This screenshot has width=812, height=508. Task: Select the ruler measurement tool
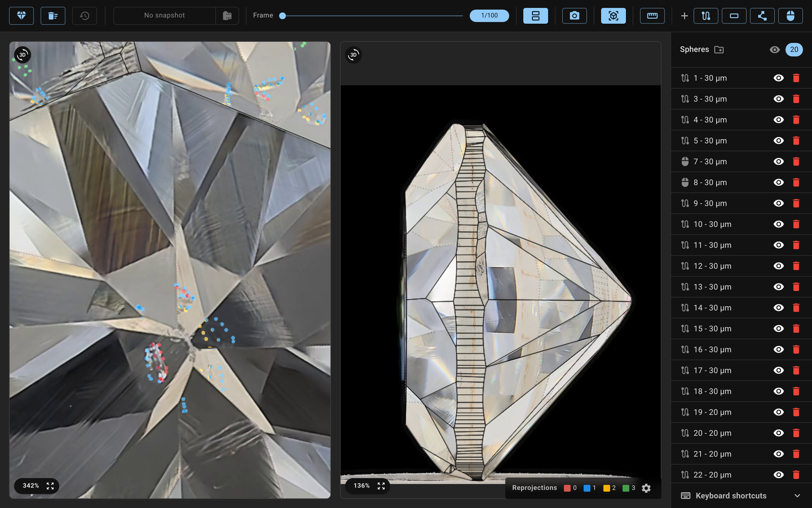coord(652,16)
